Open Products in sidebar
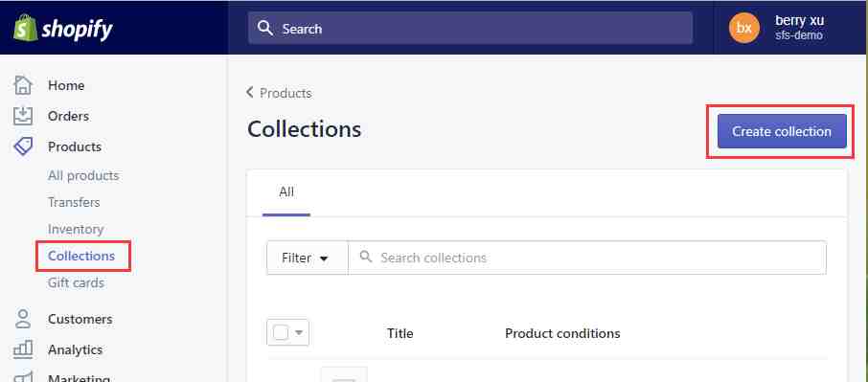 [75, 146]
